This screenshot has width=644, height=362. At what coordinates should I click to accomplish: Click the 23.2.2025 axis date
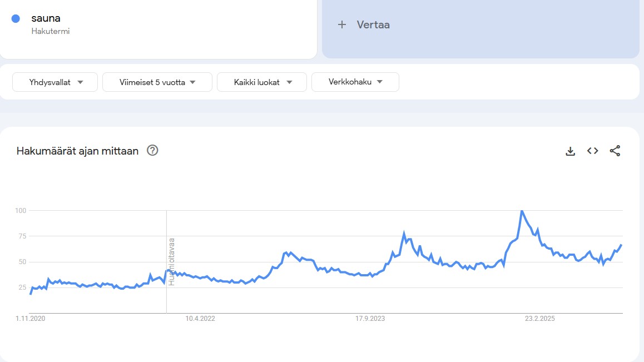(540, 319)
